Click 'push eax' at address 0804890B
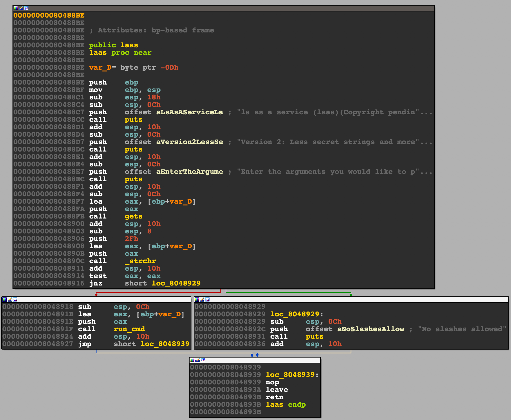The width and height of the screenshot is (511, 420). pyautogui.click(x=114, y=254)
